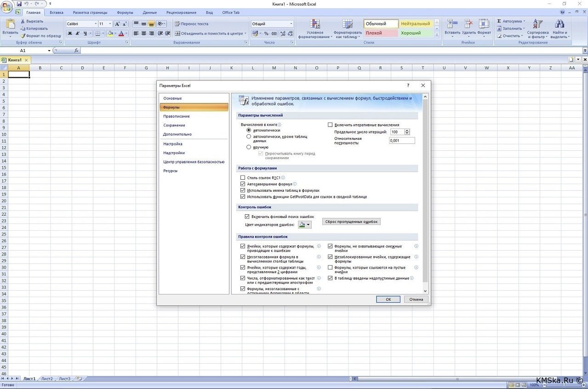Toggle bold Ж formatting
Screen dimensions: 588x389
(x=70, y=34)
